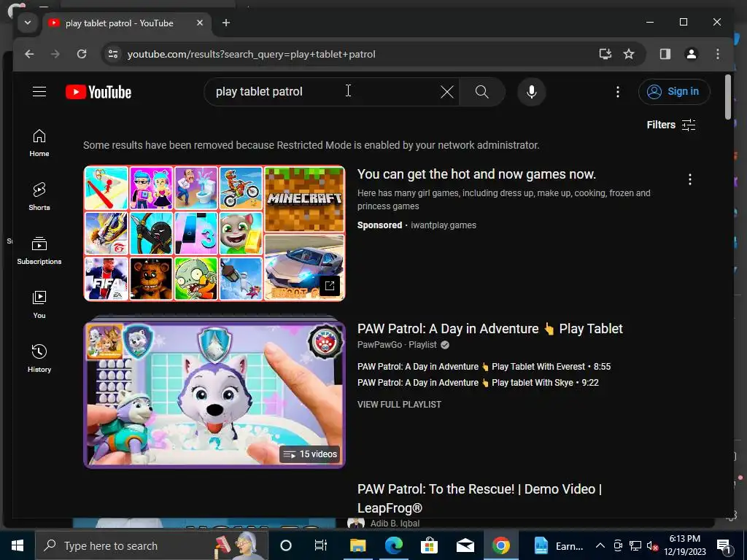Screen dimensions: 747x560
Task: Open Chrome tab search dropdown
Action: [x=28, y=23]
